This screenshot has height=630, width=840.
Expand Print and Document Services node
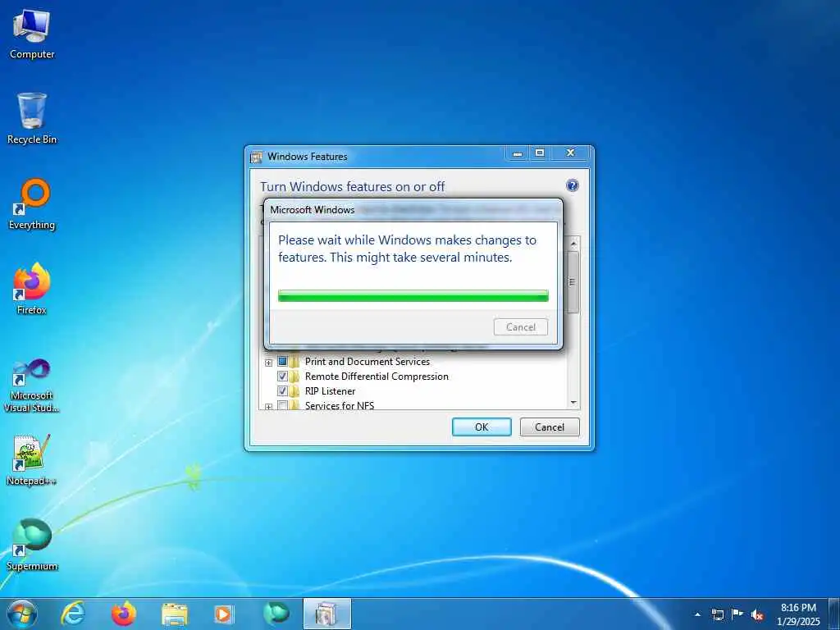pyautogui.click(x=269, y=363)
